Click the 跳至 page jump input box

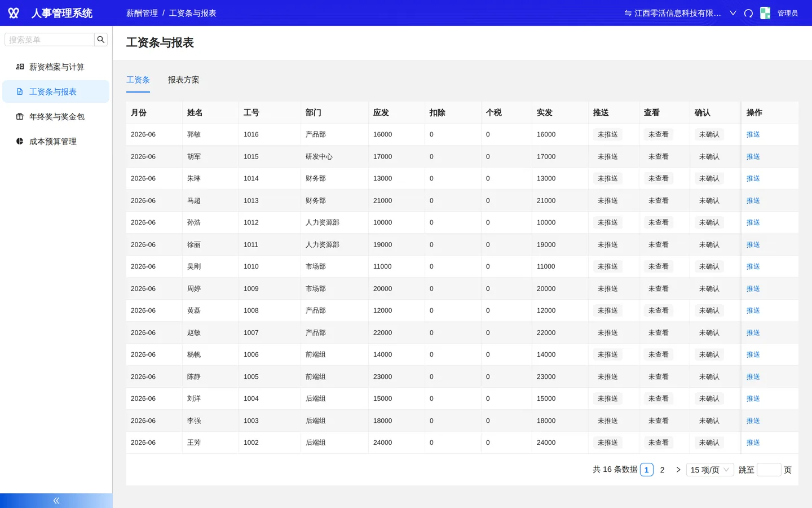(x=769, y=470)
